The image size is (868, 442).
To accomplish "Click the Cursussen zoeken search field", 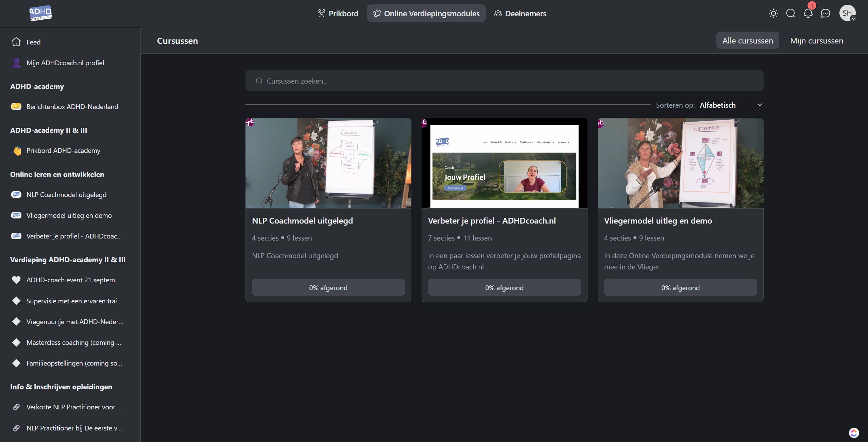I will coord(504,81).
